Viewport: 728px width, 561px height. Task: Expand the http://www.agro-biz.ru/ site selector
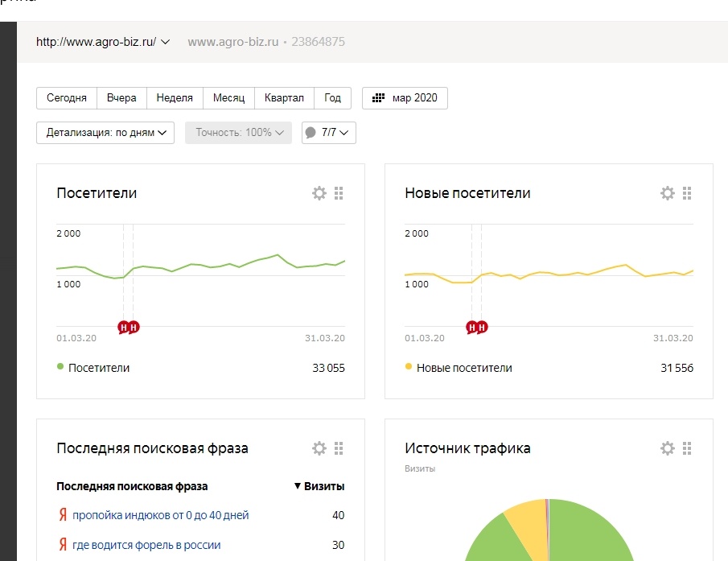point(103,42)
